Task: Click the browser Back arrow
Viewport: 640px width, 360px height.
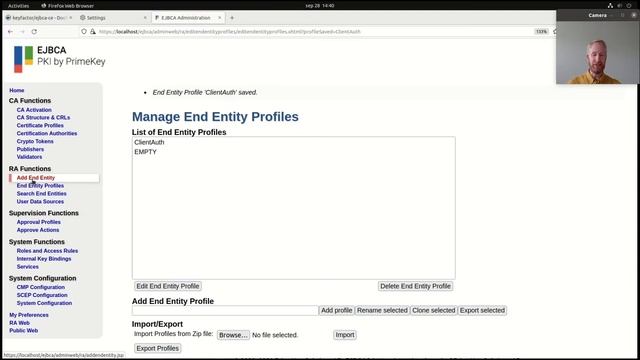Action: click(11, 31)
